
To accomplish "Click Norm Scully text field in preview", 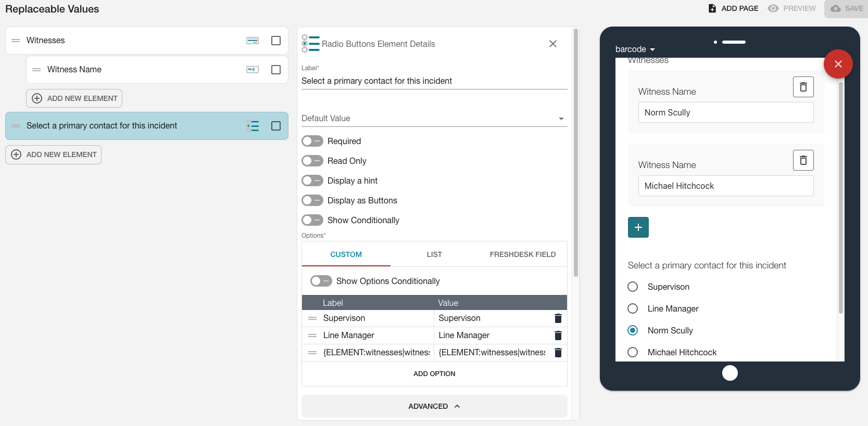I will coord(726,112).
